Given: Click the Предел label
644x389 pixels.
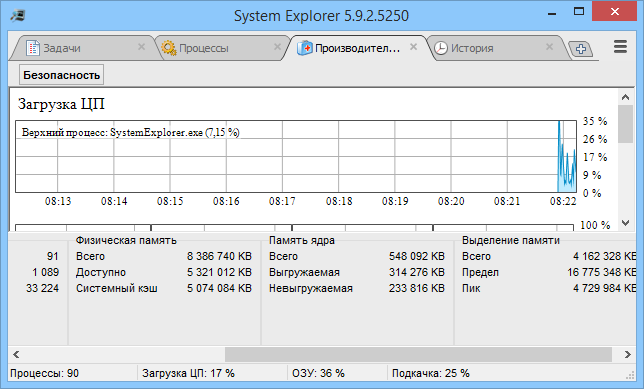Looking at the screenshot, I should [x=481, y=272].
